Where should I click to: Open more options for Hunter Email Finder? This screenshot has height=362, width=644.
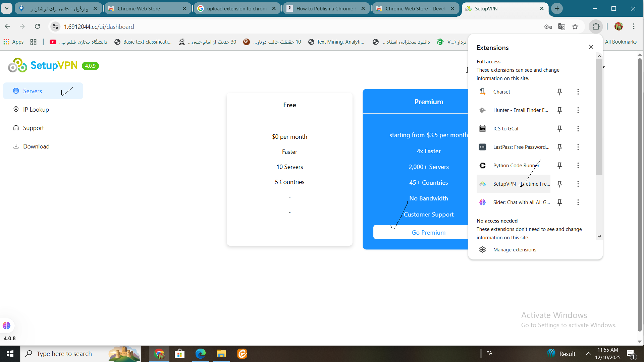(x=578, y=110)
